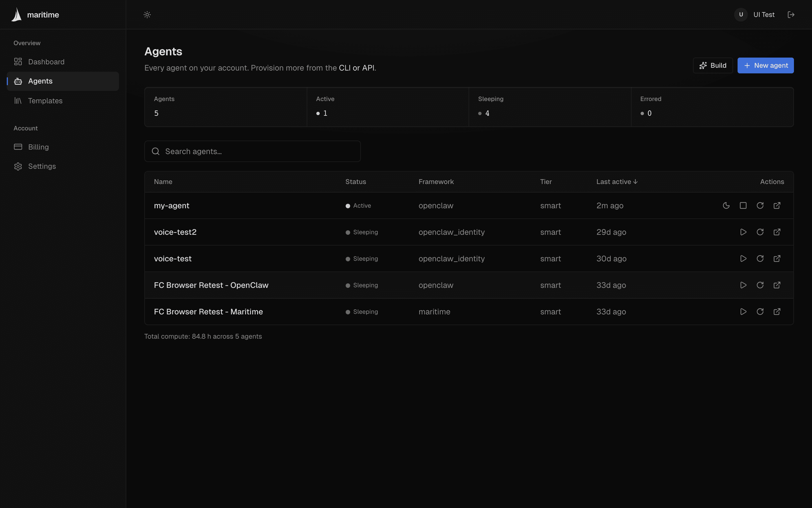Click the Sleeping count card

[550, 107]
